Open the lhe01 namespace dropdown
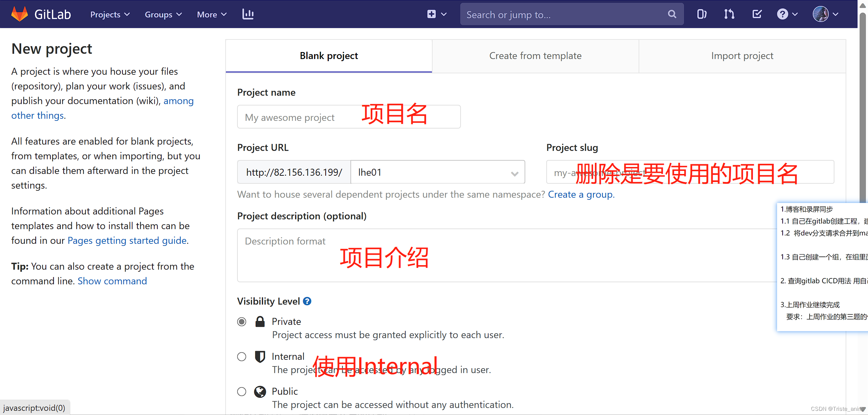Viewport: 868px width, 415px height. click(x=437, y=172)
